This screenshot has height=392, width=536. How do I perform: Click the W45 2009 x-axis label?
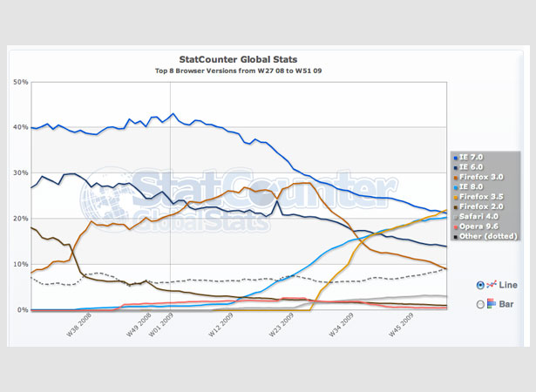(401, 325)
